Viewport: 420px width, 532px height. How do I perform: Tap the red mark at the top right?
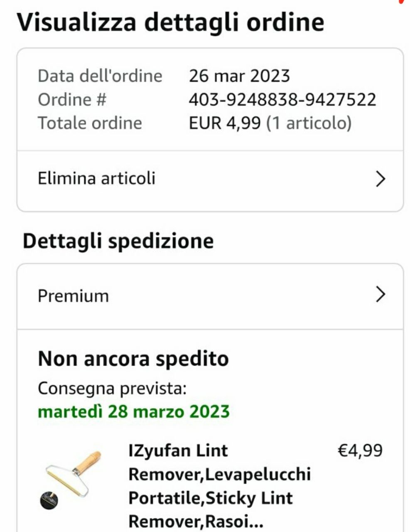[x=401, y=2]
